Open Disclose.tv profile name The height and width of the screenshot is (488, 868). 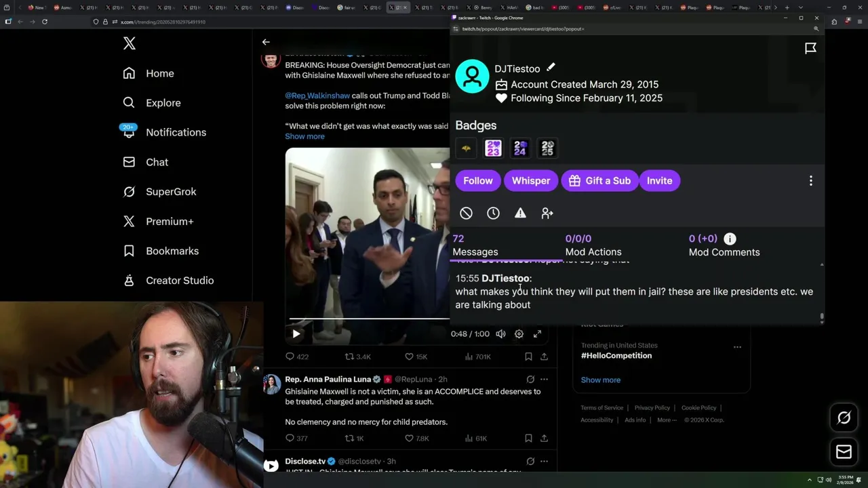tap(304, 461)
